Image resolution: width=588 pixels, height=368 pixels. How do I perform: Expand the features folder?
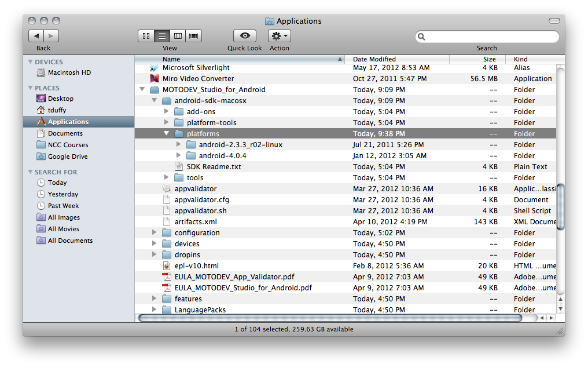coord(154,298)
